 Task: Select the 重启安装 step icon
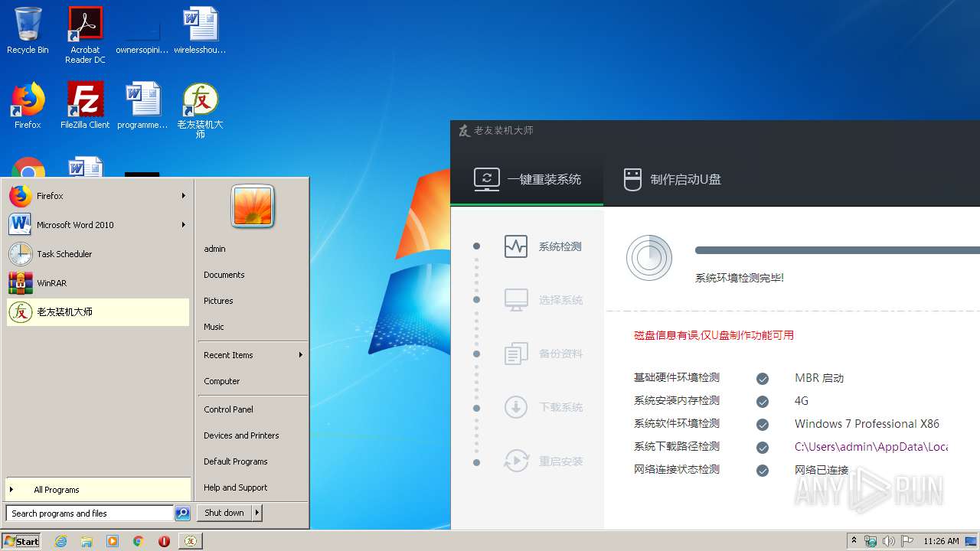pyautogui.click(x=516, y=461)
